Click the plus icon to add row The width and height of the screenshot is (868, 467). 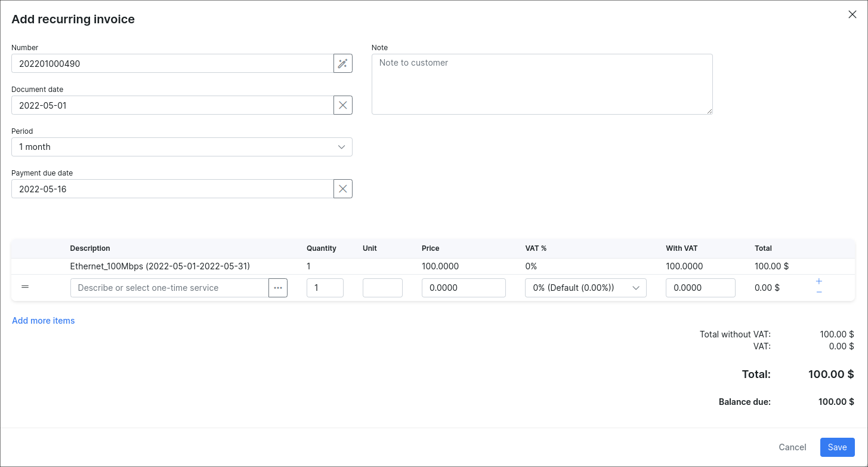[819, 281]
